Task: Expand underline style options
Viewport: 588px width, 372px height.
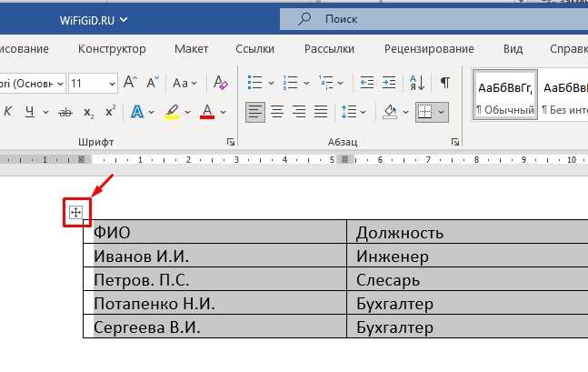Action: tap(45, 112)
